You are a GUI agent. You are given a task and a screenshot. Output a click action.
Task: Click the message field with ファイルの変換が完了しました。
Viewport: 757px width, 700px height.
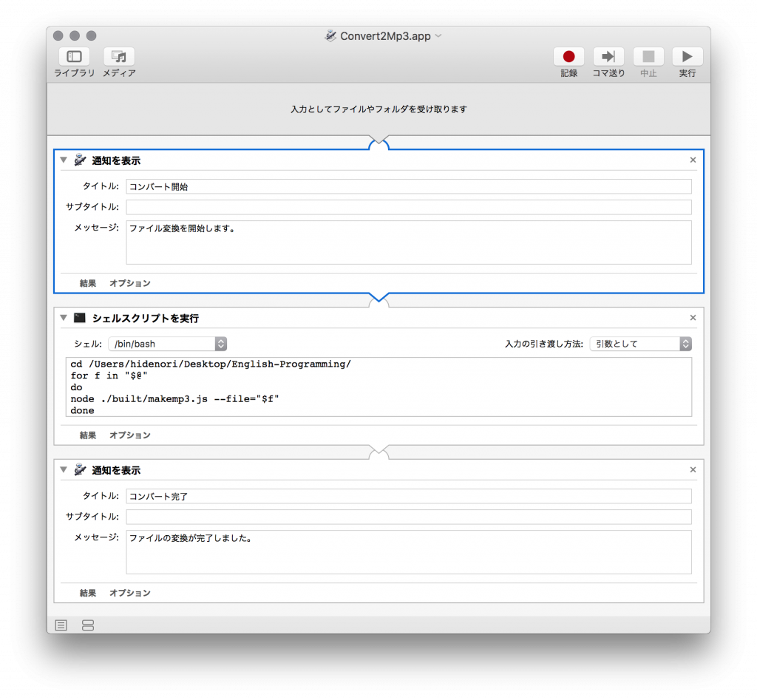click(408, 552)
